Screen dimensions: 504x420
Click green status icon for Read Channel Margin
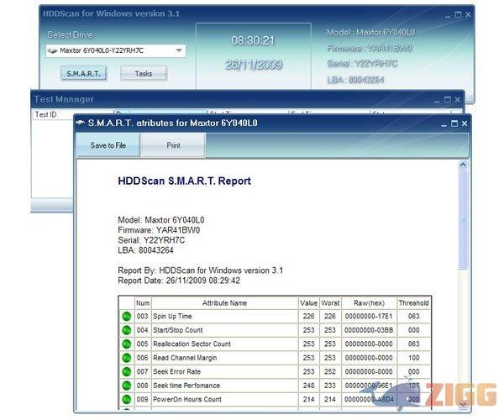(x=127, y=358)
